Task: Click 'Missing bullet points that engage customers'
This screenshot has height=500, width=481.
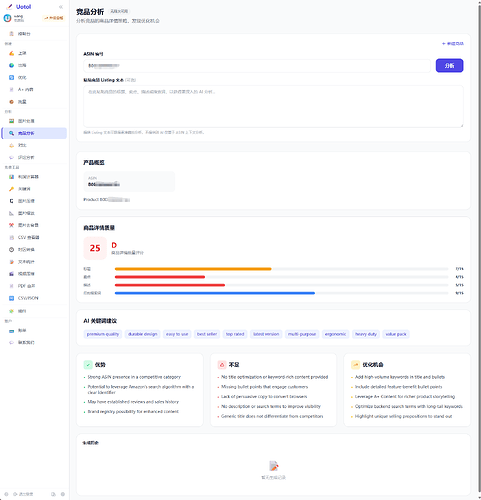Action: 265,387
